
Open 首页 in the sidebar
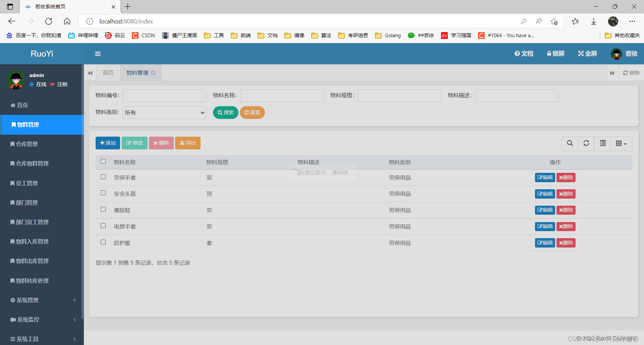[x=42, y=105]
